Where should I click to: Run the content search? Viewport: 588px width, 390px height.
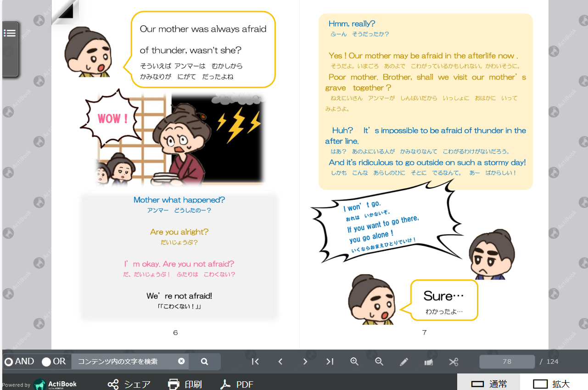(x=204, y=362)
